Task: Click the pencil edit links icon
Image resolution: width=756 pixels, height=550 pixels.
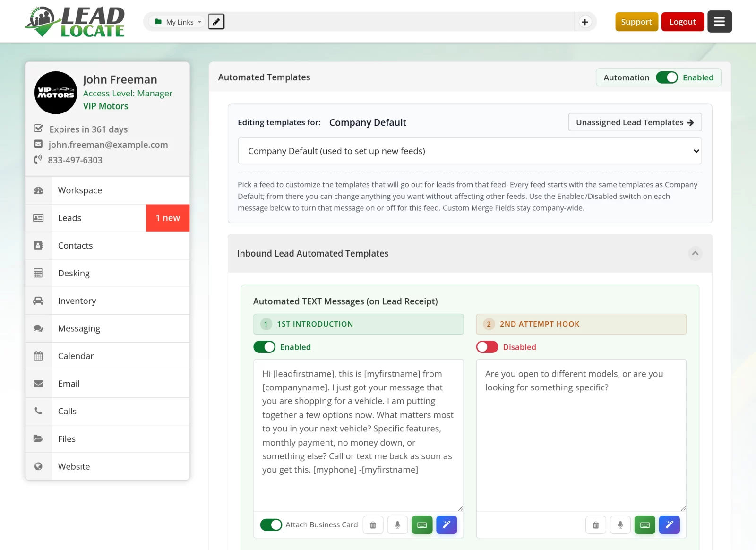Action: (216, 22)
